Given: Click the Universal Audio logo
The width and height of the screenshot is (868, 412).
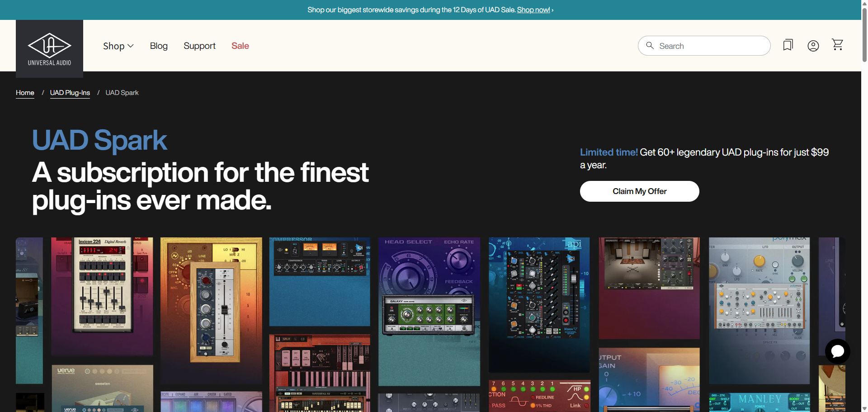Looking at the screenshot, I should click(49, 49).
